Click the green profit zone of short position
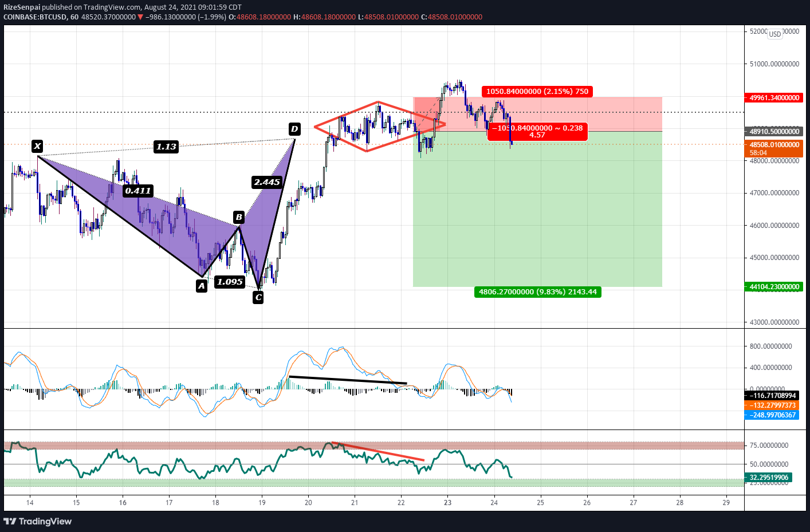The height and width of the screenshot is (532, 810). [x=537, y=209]
